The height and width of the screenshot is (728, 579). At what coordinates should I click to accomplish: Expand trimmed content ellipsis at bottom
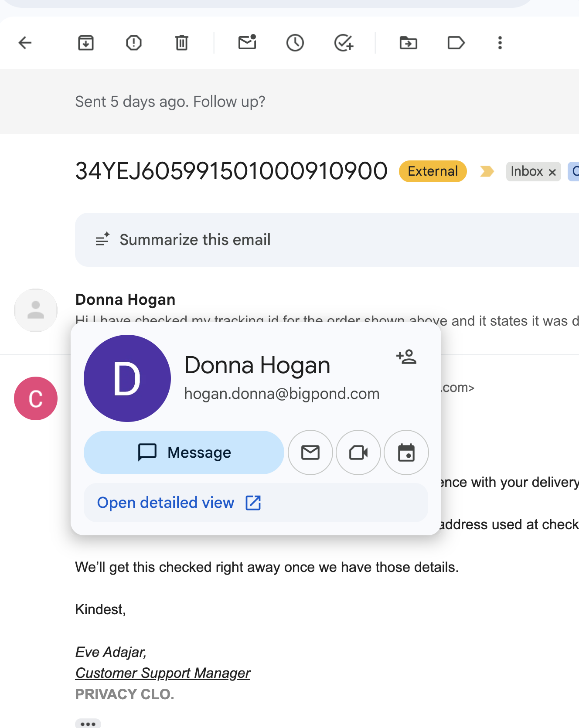pyautogui.click(x=88, y=724)
